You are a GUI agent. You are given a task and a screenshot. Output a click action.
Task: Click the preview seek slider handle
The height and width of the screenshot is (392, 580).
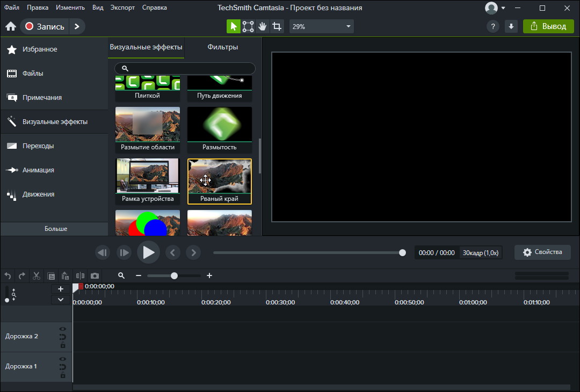(x=402, y=252)
